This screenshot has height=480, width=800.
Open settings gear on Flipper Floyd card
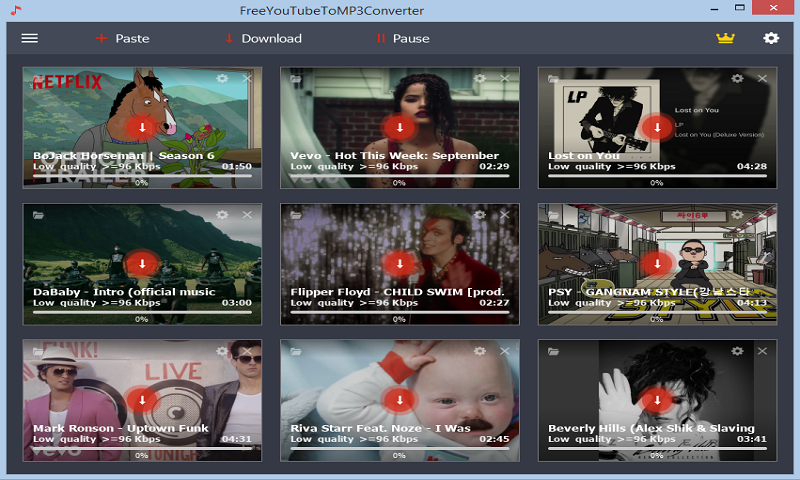coord(480,215)
